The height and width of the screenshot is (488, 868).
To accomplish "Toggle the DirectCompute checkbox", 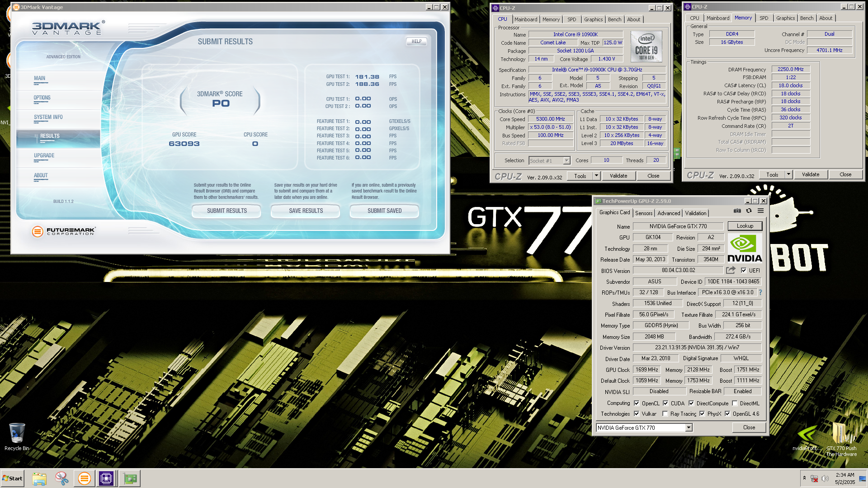I will [x=691, y=403].
